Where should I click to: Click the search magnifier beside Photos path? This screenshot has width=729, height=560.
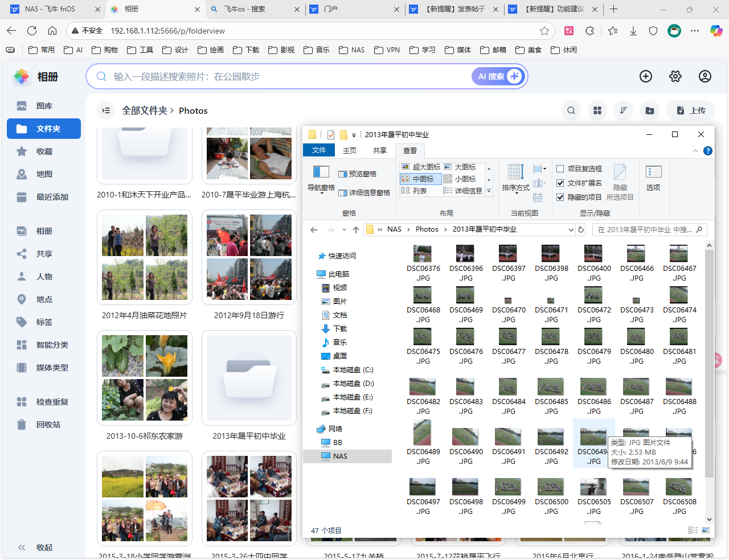[571, 110]
